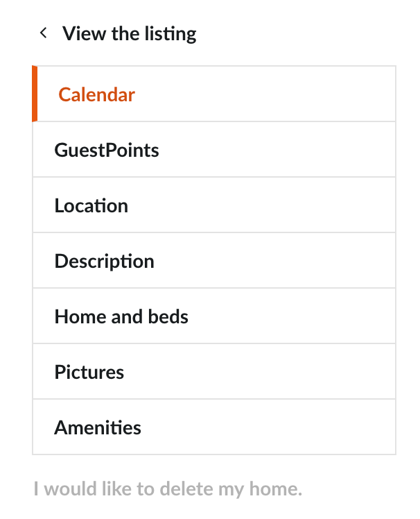420x519 pixels.
Task: Open the GuestPoints section
Action: (107, 150)
